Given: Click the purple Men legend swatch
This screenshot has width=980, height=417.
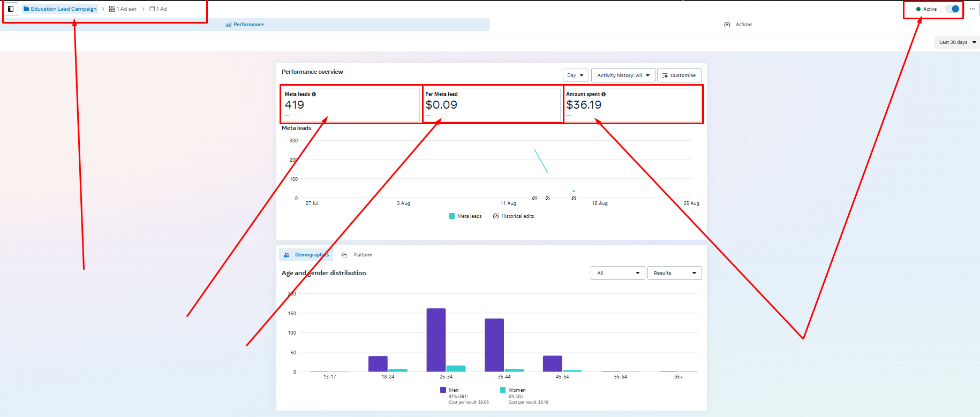Looking at the screenshot, I should (443, 390).
